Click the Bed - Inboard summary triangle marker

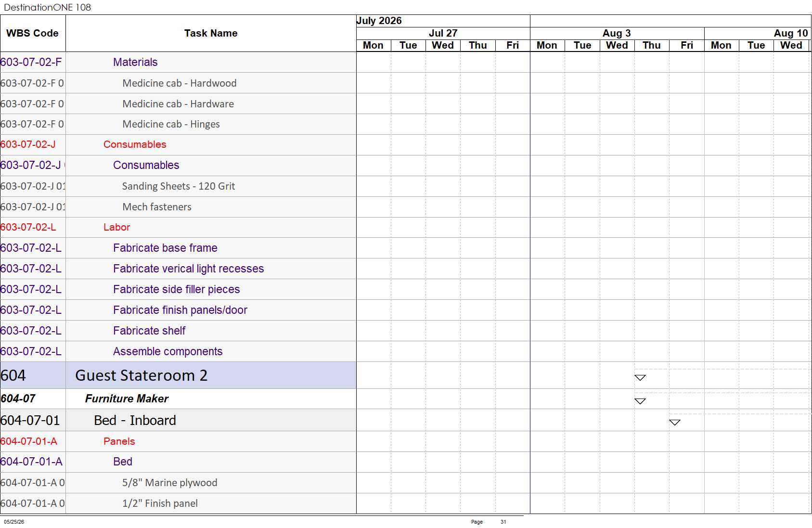[x=675, y=422]
